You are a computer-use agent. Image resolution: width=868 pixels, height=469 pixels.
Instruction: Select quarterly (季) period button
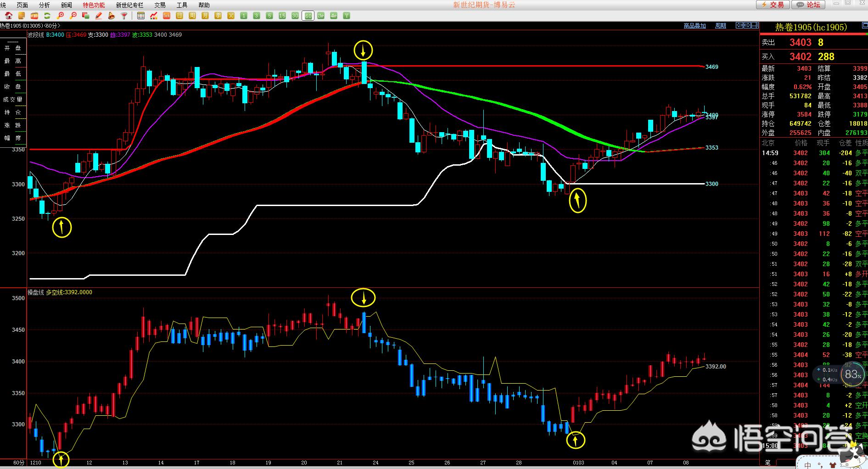pyautogui.click(x=218, y=16)
